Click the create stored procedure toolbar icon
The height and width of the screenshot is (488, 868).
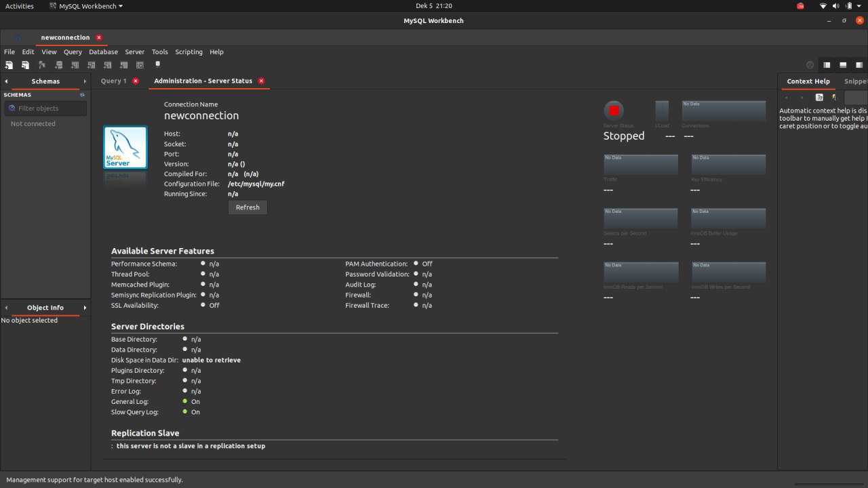click(x=107, y=65)
